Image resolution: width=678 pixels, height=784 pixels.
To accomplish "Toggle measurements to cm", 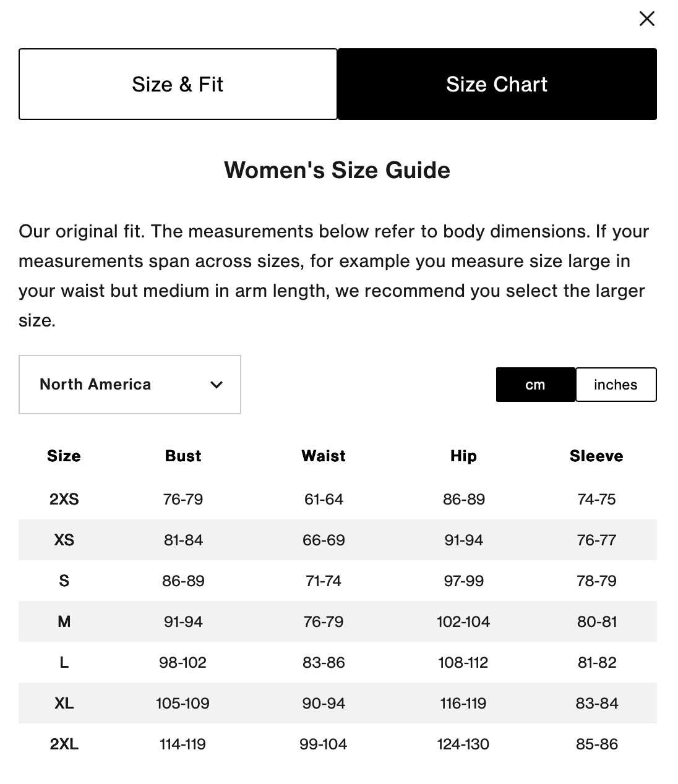I will pyautogui.click(x=535, y=385).
